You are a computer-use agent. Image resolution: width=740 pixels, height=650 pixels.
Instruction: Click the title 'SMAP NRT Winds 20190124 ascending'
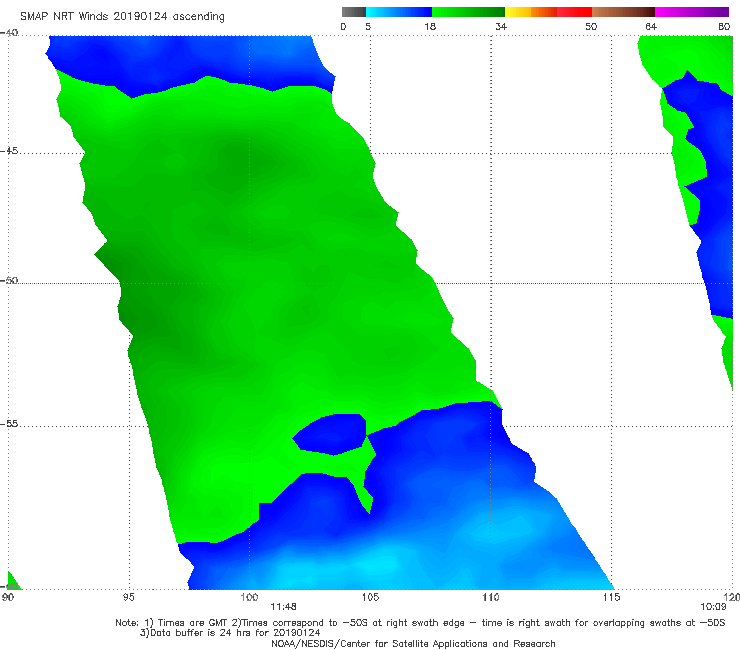pos(122,17)
